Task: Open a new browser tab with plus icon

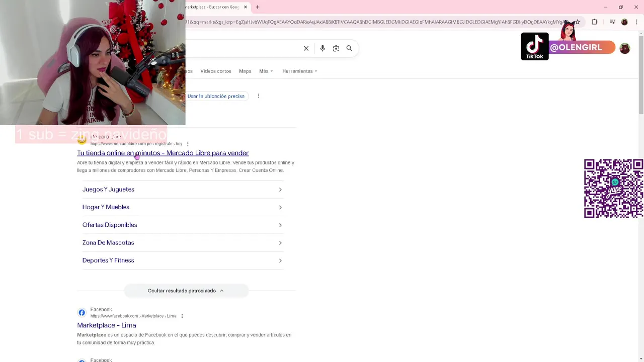Action: pos(258,7)
